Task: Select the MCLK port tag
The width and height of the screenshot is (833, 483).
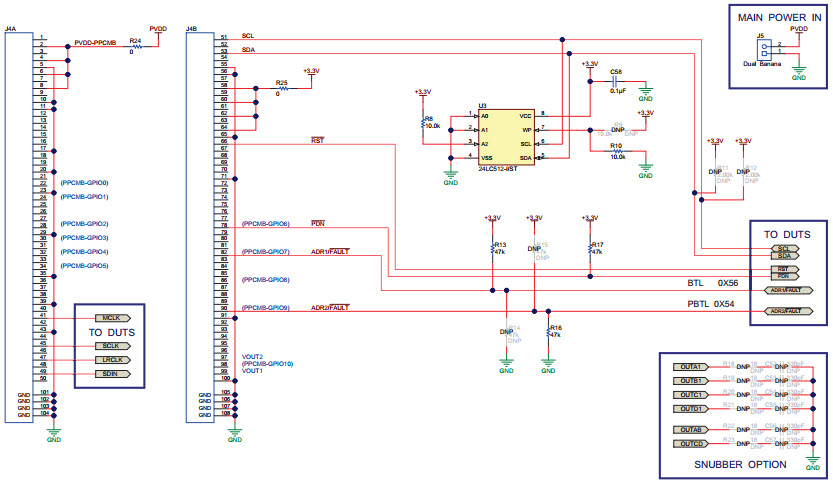Action: pos(111,317)
